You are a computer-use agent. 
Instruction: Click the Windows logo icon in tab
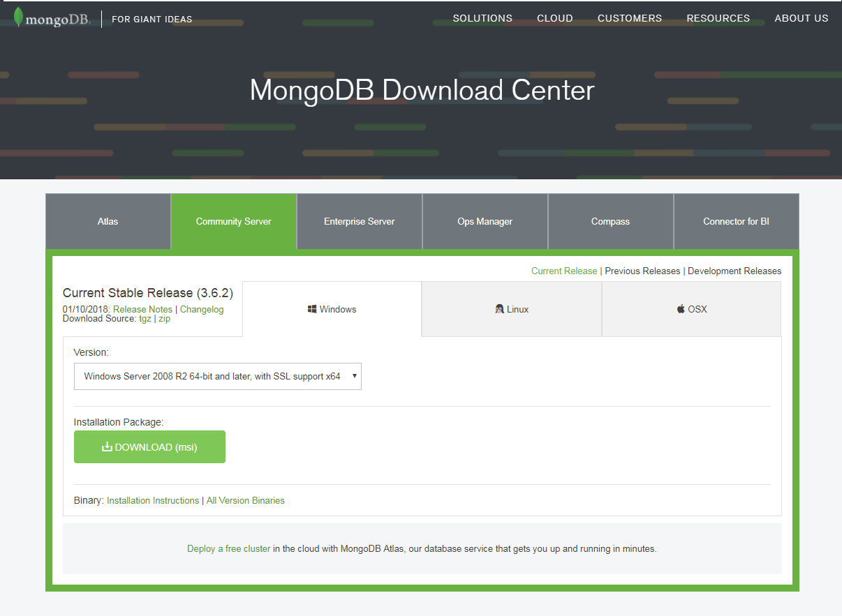312,309
